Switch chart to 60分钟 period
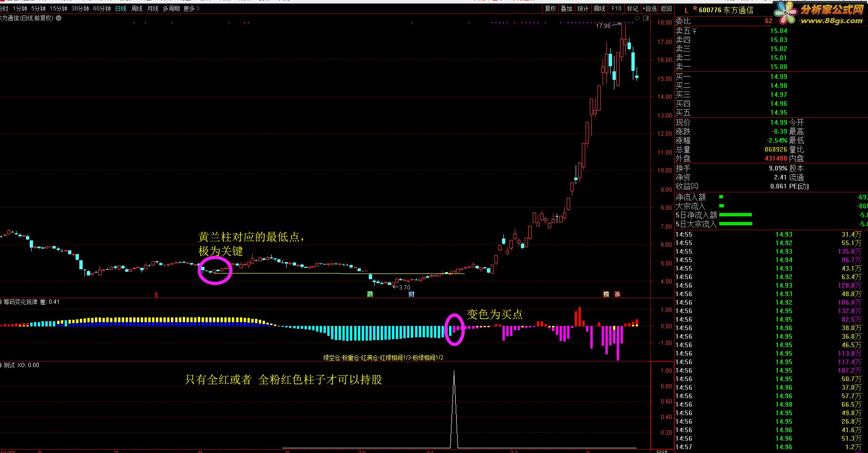The image size is (868, 453). coord(102,9)
